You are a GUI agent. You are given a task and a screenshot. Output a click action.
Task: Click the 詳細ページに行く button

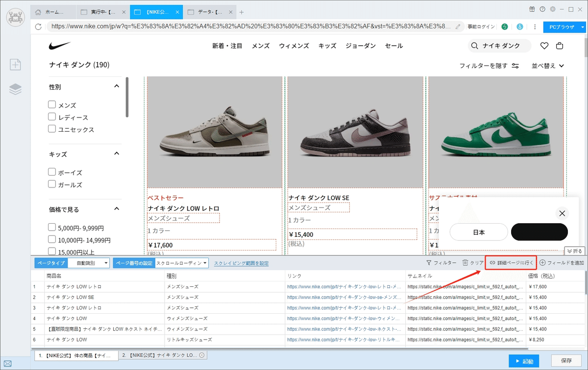[511, 263]
